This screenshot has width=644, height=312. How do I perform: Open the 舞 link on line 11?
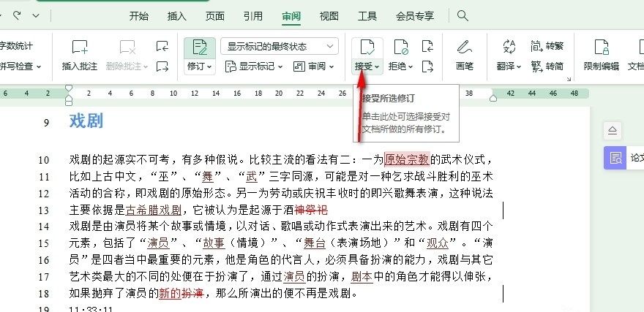pyautogui.click(x=208, y=176)
